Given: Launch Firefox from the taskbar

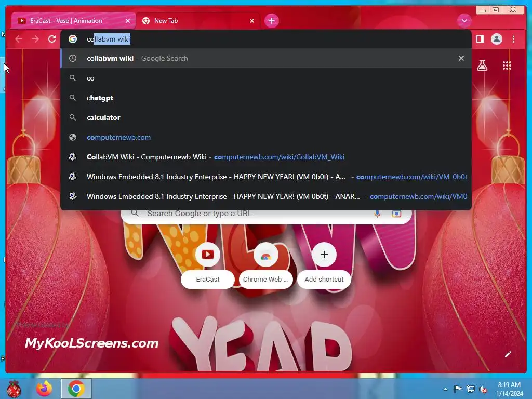Looking at the screenshot, I should pos(45,389).
